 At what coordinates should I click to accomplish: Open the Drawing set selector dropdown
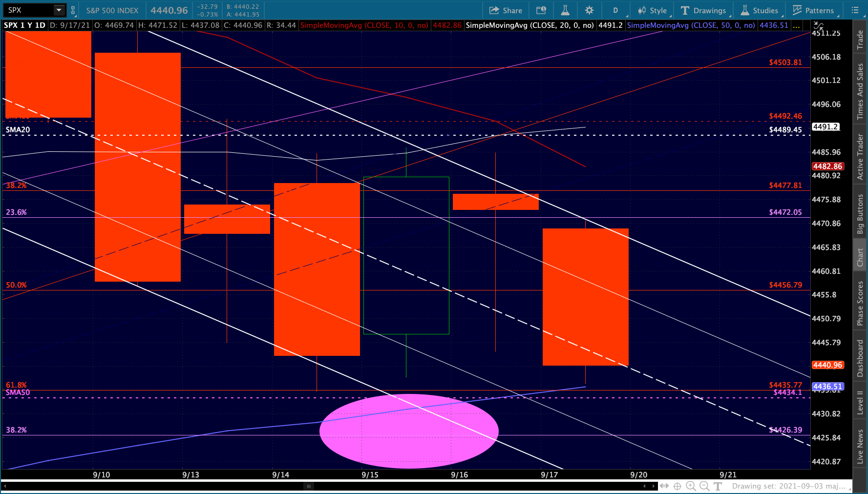point(791,486)
